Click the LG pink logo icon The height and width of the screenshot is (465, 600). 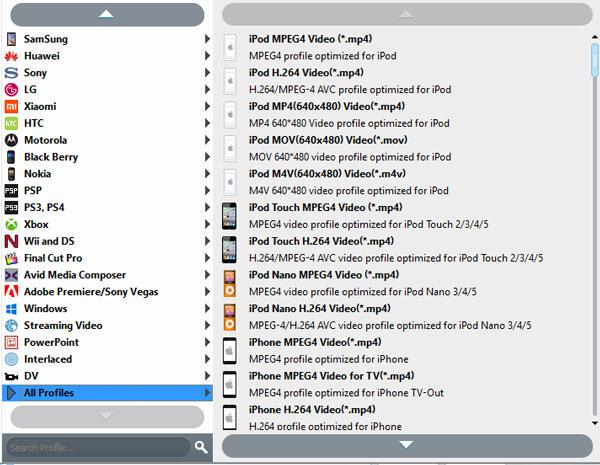point(11,90)
